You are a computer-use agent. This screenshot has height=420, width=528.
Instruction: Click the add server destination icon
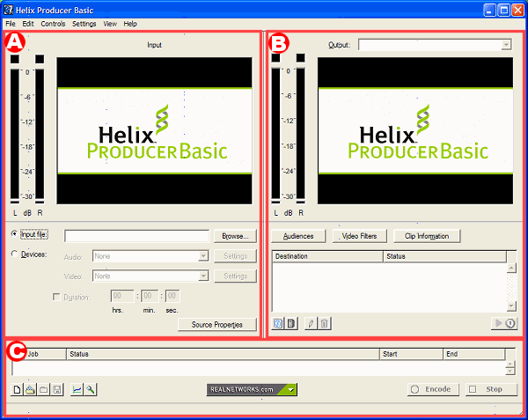279,324
